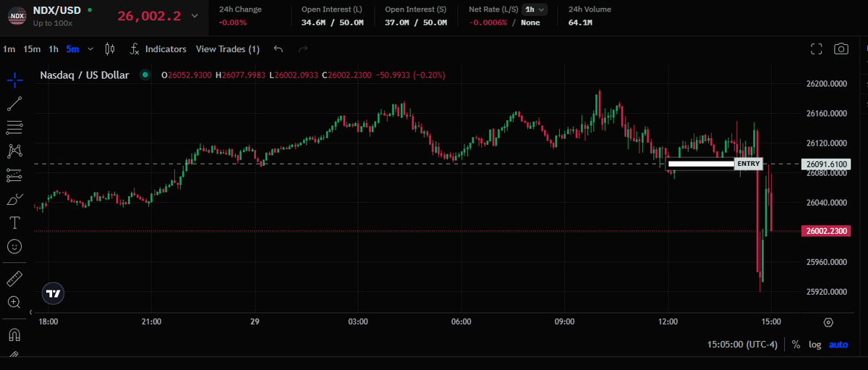The width and height of the screenshot is (868, 370).
Task: Select the text annotation tool
Action: point(14,222)
